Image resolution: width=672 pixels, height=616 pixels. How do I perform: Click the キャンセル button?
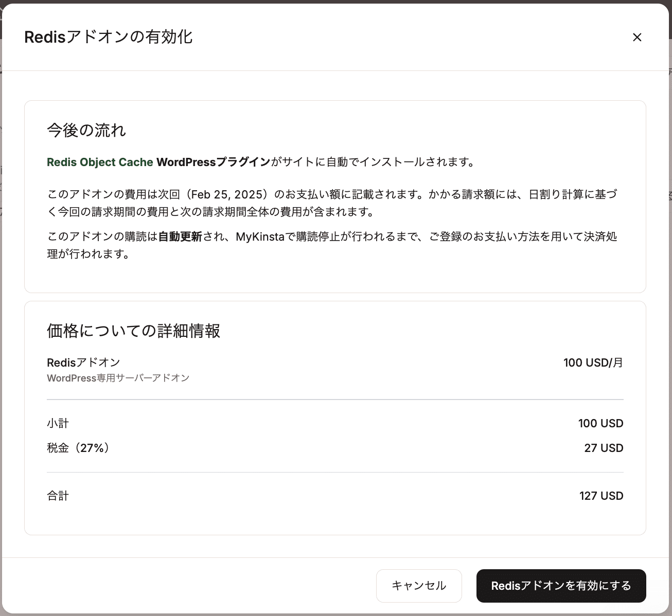pos(419,586)
